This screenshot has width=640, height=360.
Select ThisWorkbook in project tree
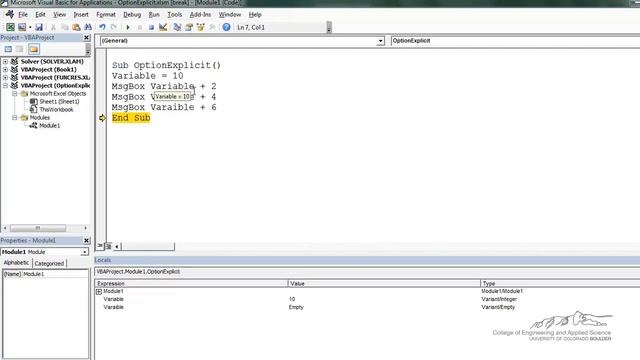coord(56,110)
